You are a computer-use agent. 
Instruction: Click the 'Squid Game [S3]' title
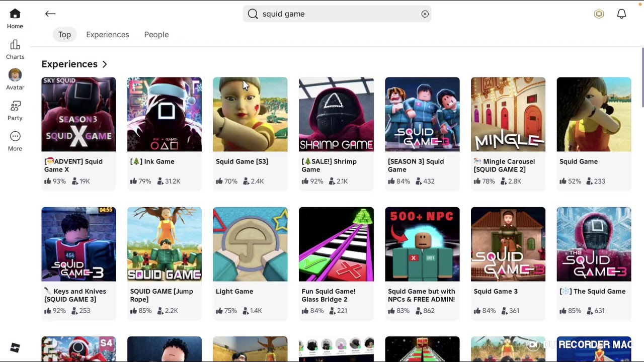[242, 161]
